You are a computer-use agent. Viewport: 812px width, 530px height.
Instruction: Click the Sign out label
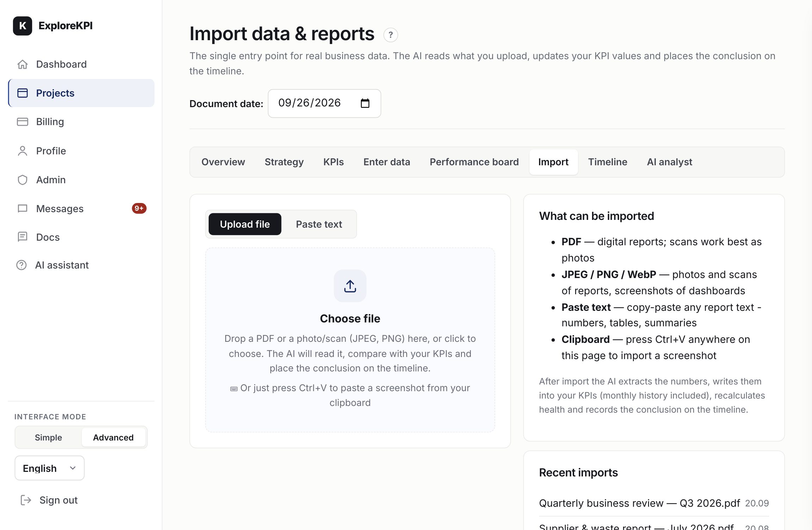pyautogui.click(x=59, y=500)
